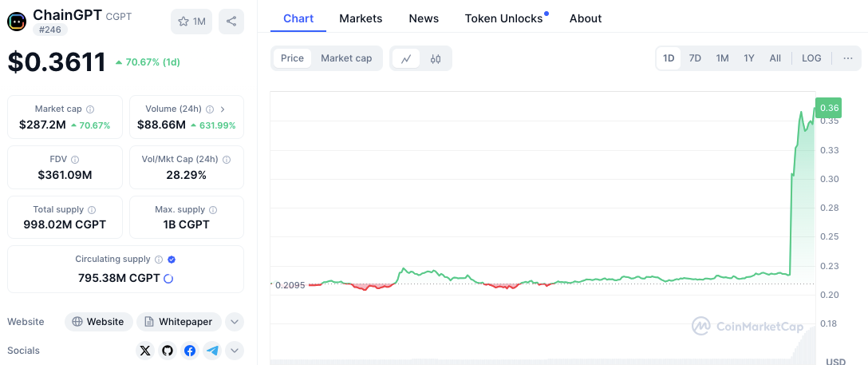Screen dimensions: 868x365
Task: Open the Whitepaper link
Action: click(179, 322)
